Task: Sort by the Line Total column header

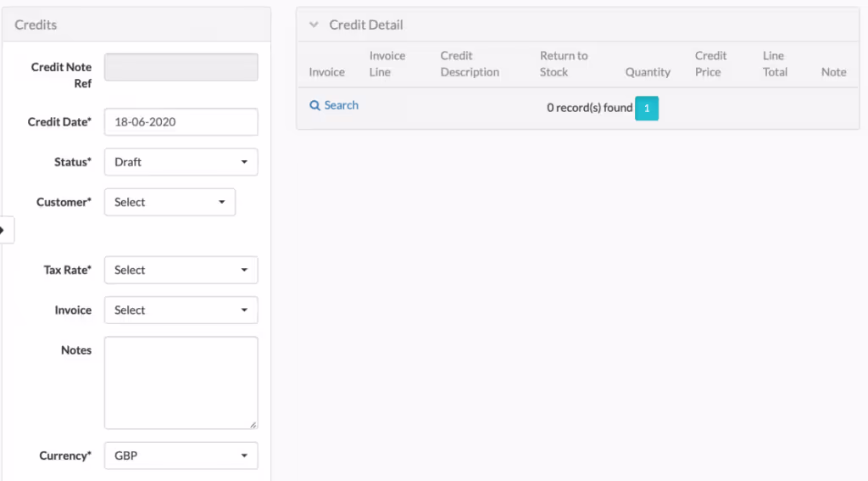Action: [775, 64]
